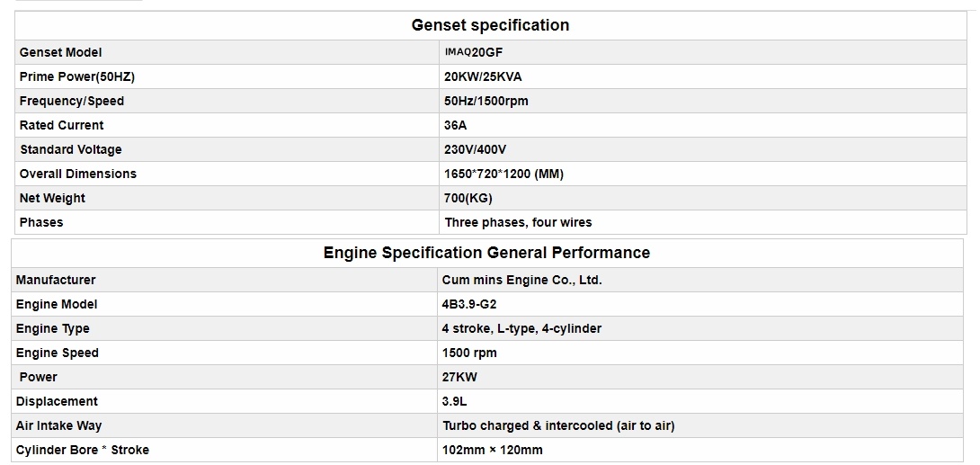Click the Engine Specification General Performance header
The width and height of the screenshot is (980, 465).
pyautogui.click(x=486, y=253)
